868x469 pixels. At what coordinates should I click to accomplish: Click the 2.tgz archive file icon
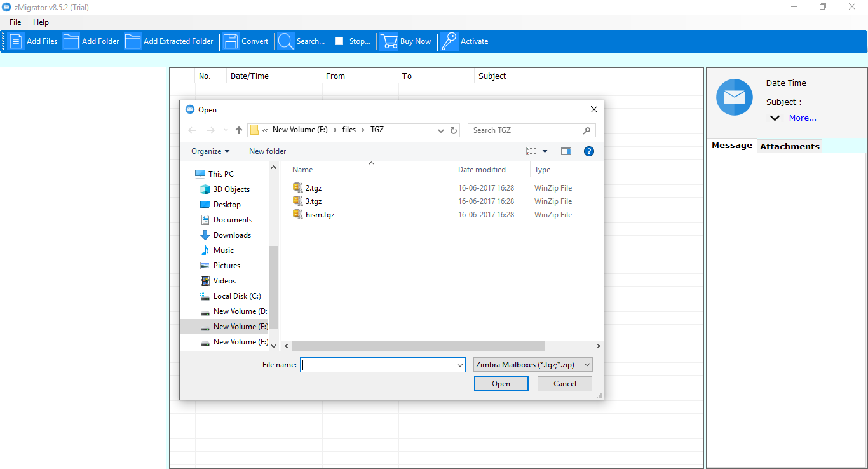(298, 187)
